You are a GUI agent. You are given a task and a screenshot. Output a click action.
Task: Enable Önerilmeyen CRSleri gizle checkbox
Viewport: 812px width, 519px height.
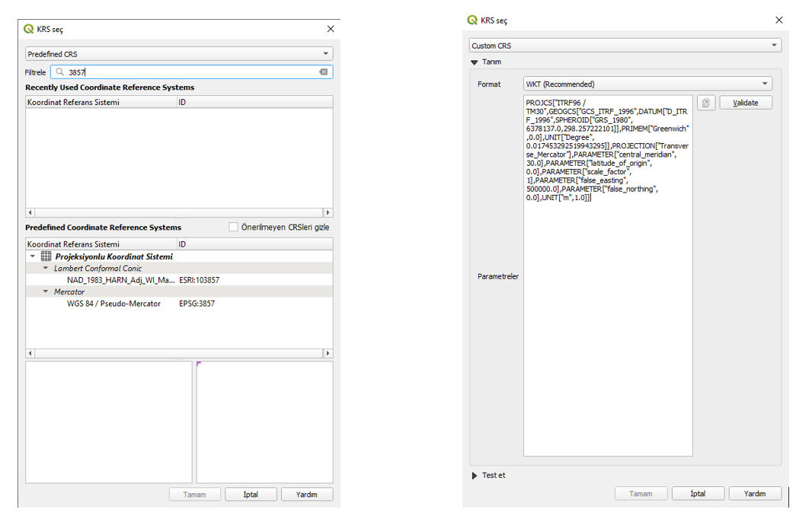[234, 228]
